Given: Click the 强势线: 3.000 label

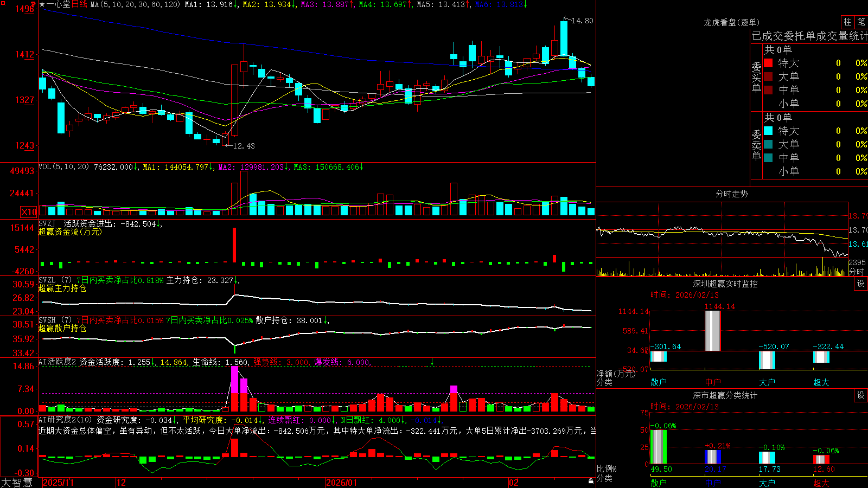Looking at the screenshot, I should tap(281, 362).
